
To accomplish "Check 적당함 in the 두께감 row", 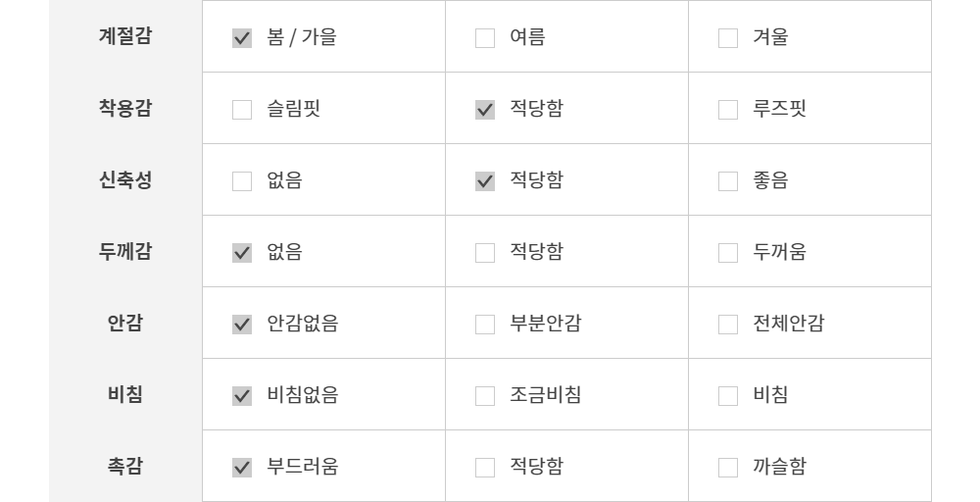I will click(x=485, y=253).
